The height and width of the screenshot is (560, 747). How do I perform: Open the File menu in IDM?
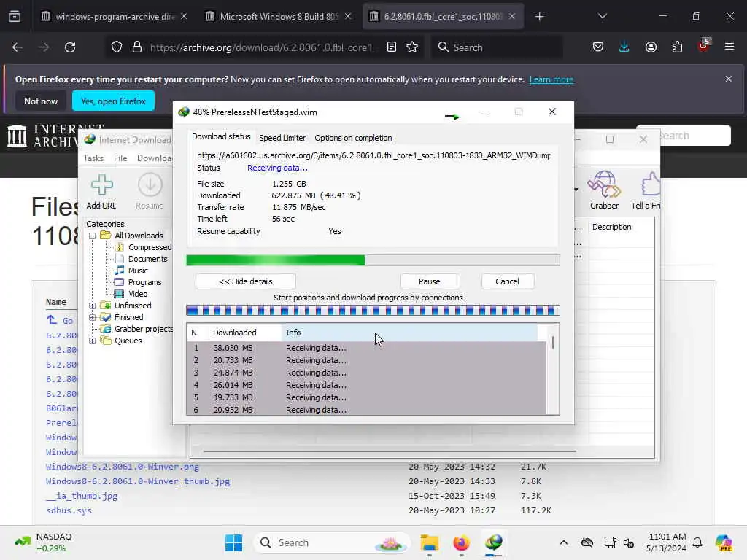tap(120, 158)
